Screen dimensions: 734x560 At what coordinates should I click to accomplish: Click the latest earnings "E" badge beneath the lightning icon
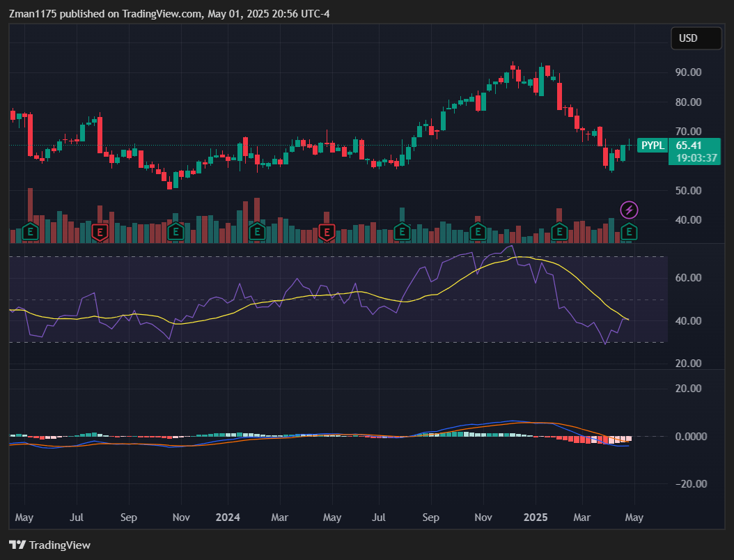click(x=628, y=233)
